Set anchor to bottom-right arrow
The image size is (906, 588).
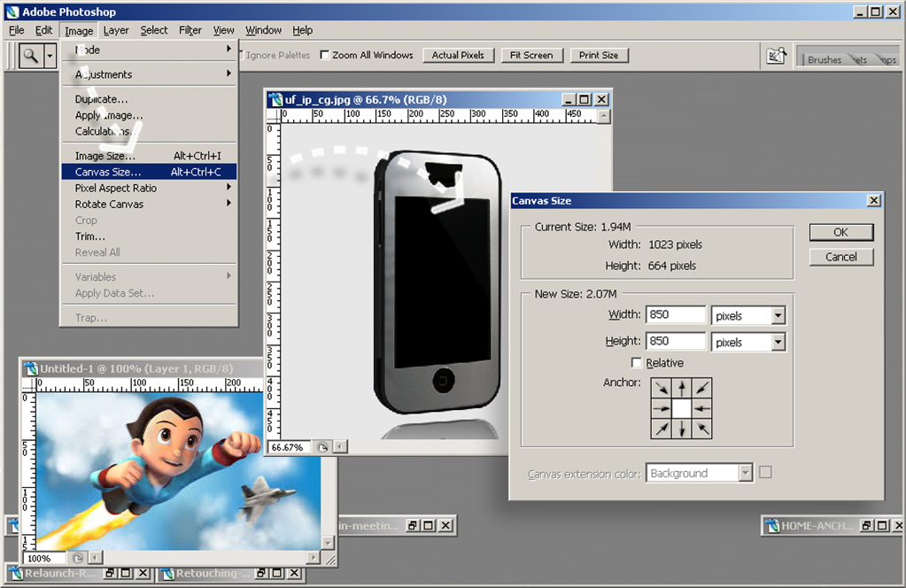(702, 429)
